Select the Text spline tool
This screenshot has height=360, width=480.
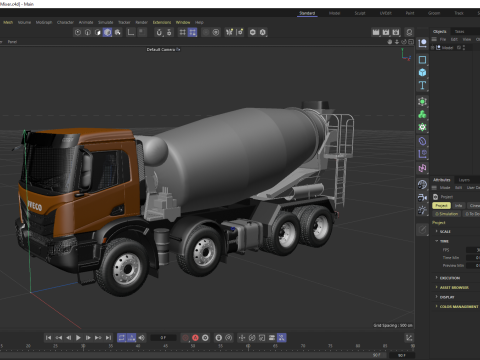(x=422, y=85)
